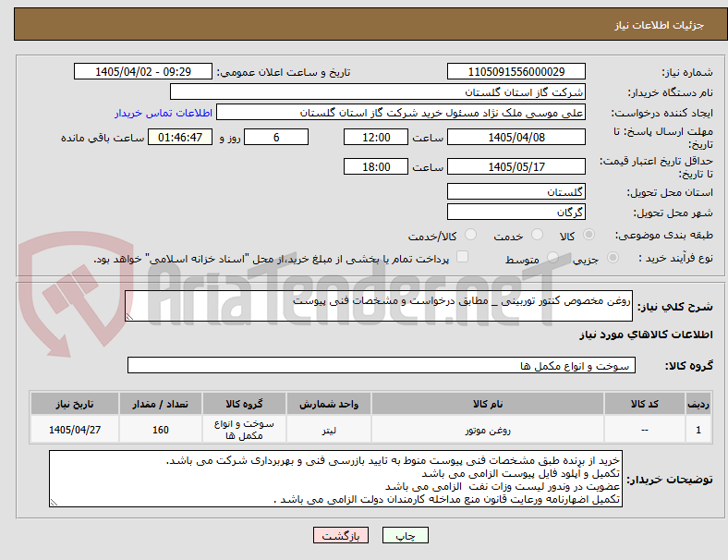Select the متوسط purchase type radio
728x560 pixels.
coord(552,258)
